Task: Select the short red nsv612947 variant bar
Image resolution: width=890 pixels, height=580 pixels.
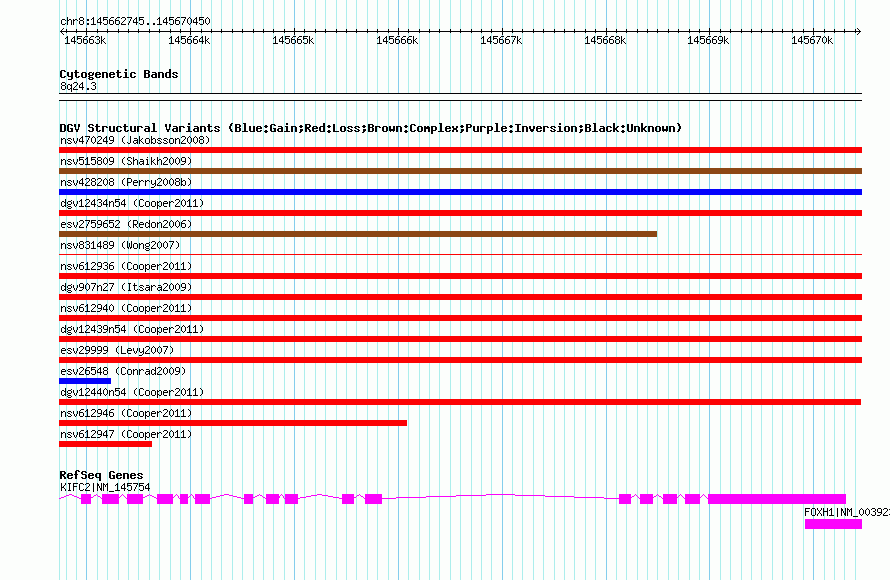Action: (x=106, y=444)
